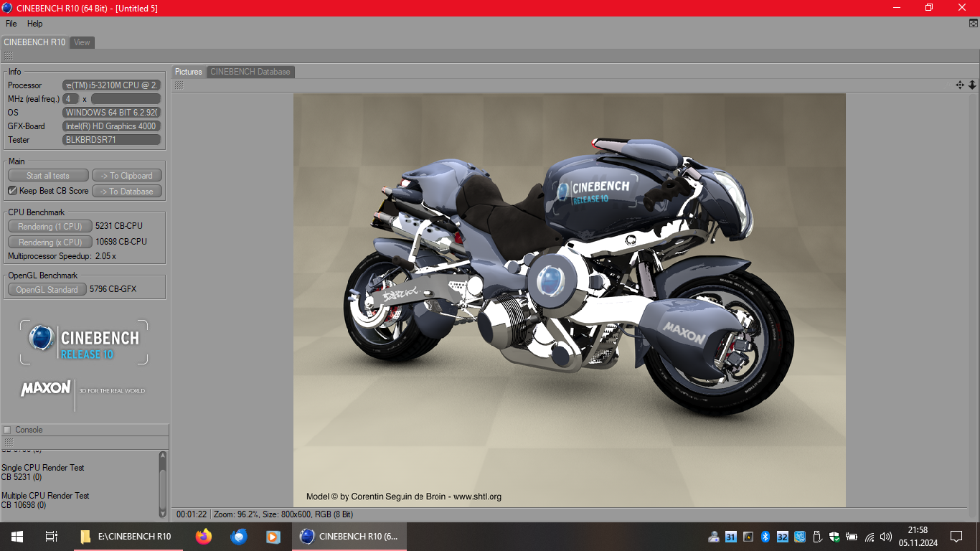Open the View tab
Screen dimensions: 980x551
click(x=83, y=42)
